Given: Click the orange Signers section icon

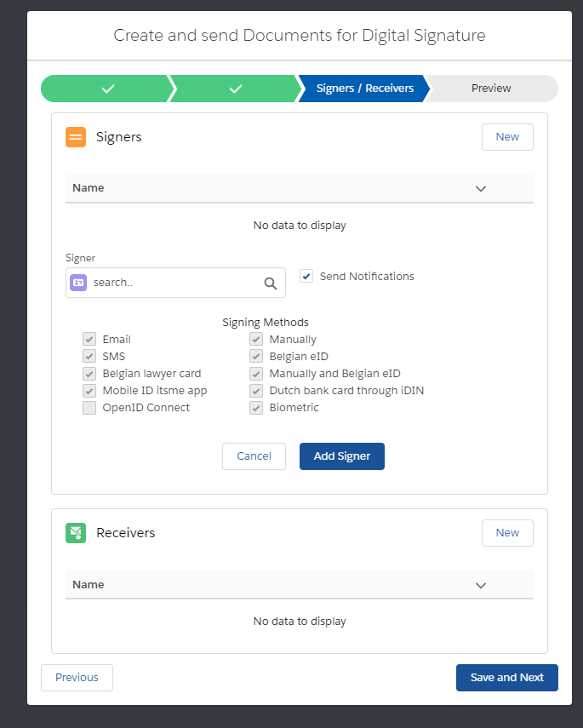Looking at the screenshot, I should click(76, 137).
